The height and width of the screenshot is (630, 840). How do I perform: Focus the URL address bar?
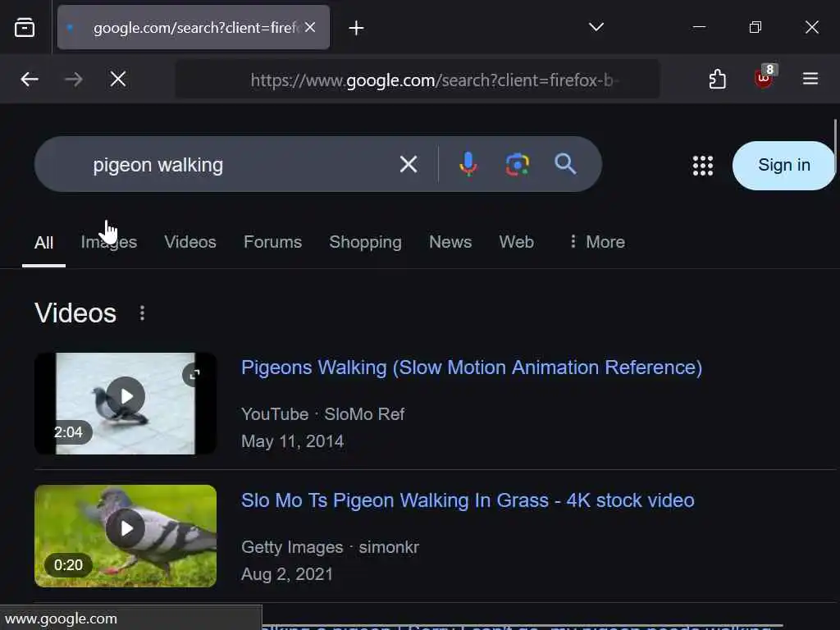[x=418, y=80]
